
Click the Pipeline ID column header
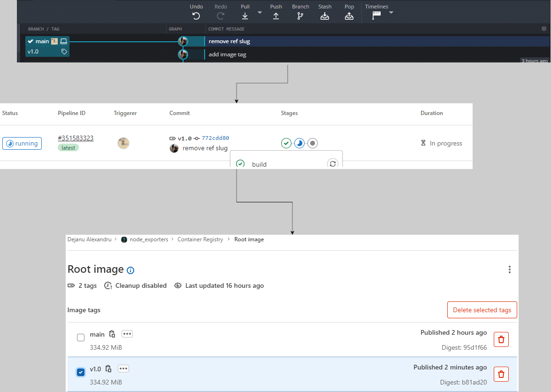click(x=72, y=113)
